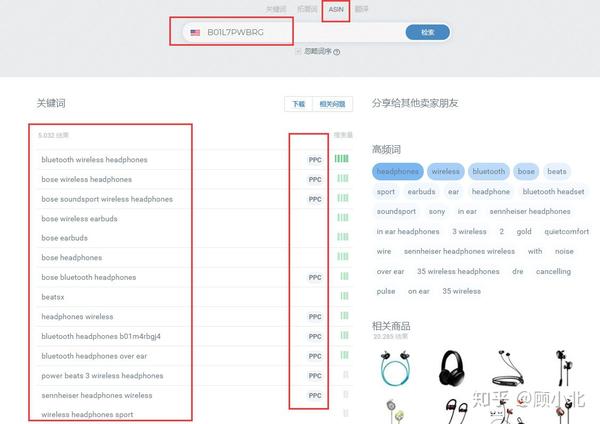The image size is (600, 424).
Task: Click PPC badge for 'bluetooth wireless headphones'
Action: tap(315, 160)
